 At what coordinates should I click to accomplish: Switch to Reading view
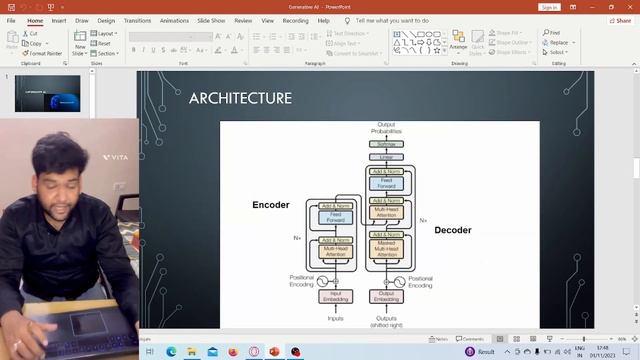[x=533, y=339]
